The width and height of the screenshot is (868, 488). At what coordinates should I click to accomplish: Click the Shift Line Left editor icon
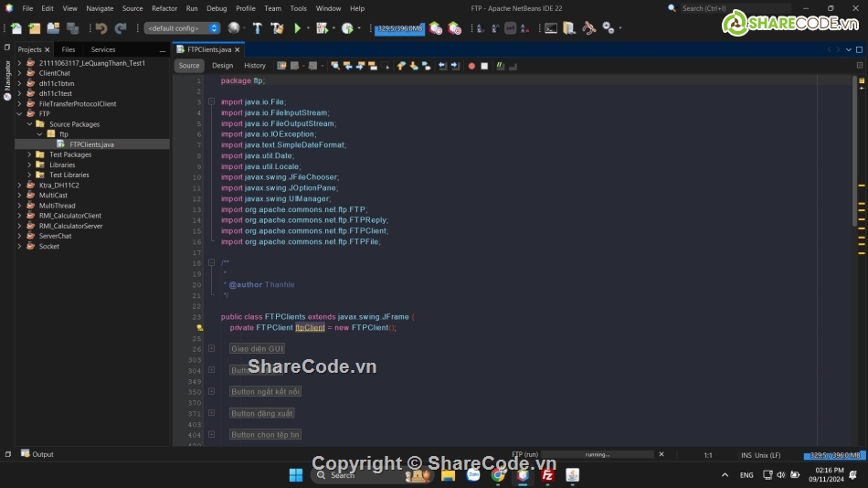(442, 66)
